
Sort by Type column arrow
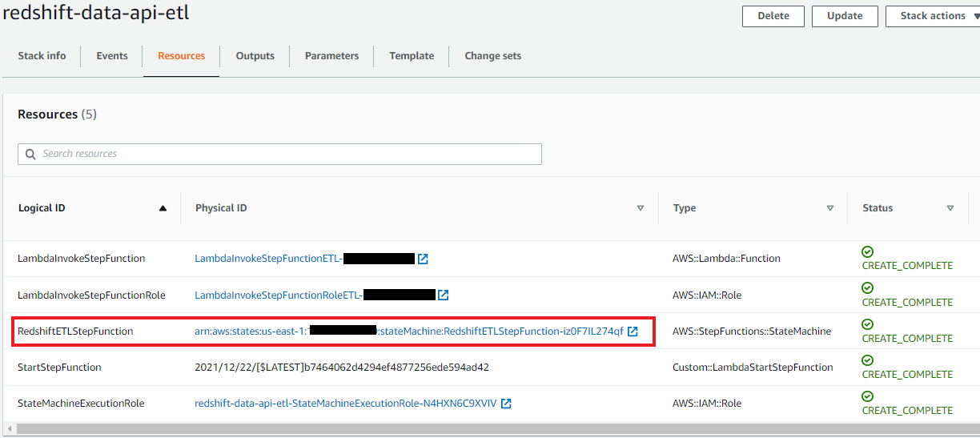coord(830,208)
